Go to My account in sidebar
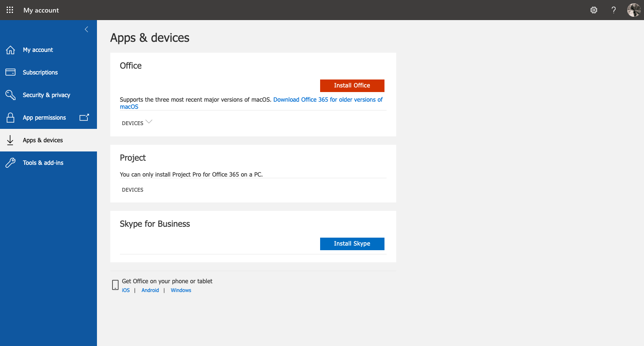The image size is (644, 346). pyautogui.click(x=48, y=50)
